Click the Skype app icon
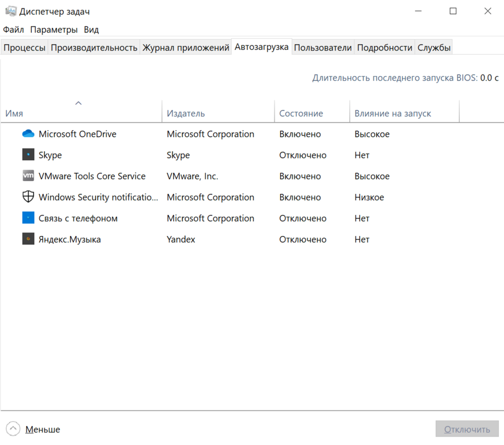This screenshot has width=504, height=445. pyautogui.click(x=28, y=155)
